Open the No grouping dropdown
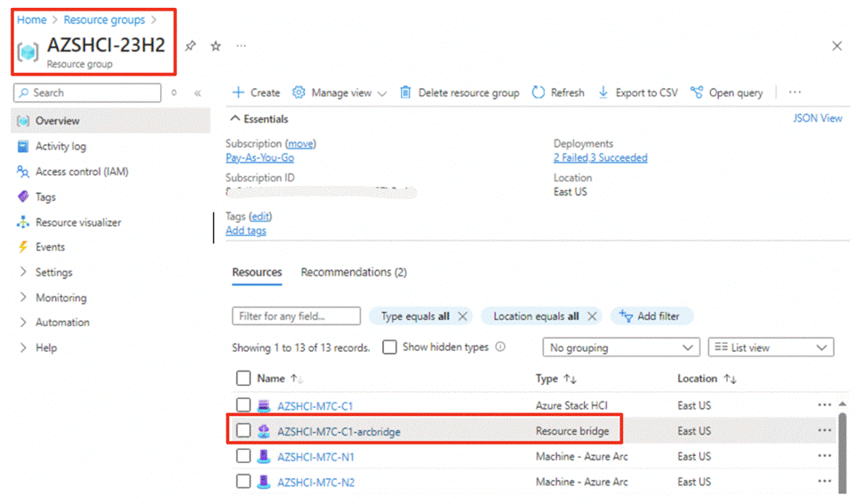863x504 pixels. [x=620, y=348]
